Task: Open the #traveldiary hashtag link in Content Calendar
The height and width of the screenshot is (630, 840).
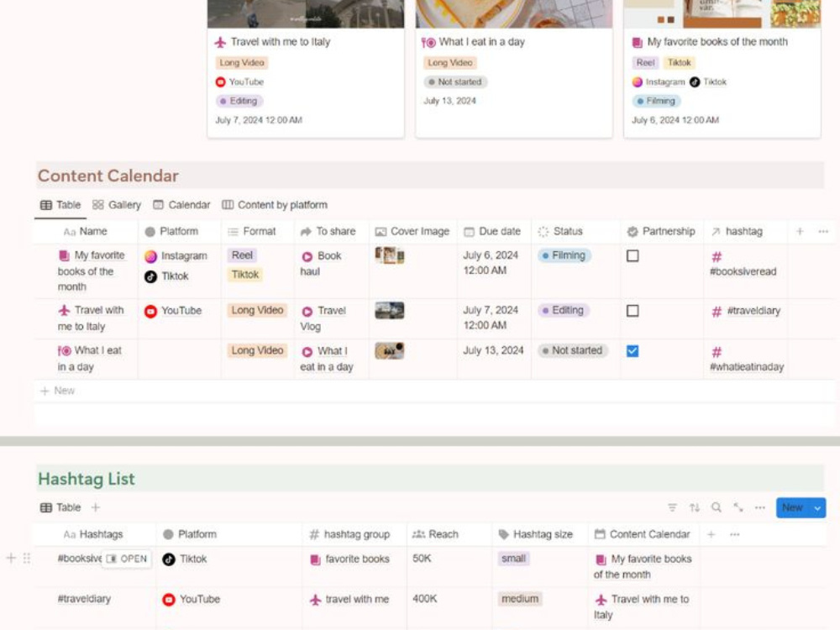Action: (753, 311)
